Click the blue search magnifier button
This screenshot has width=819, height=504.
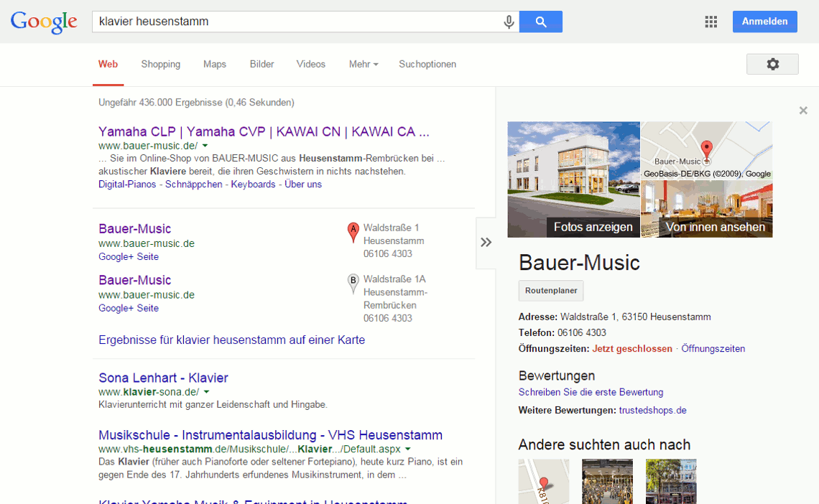(540, 22)
